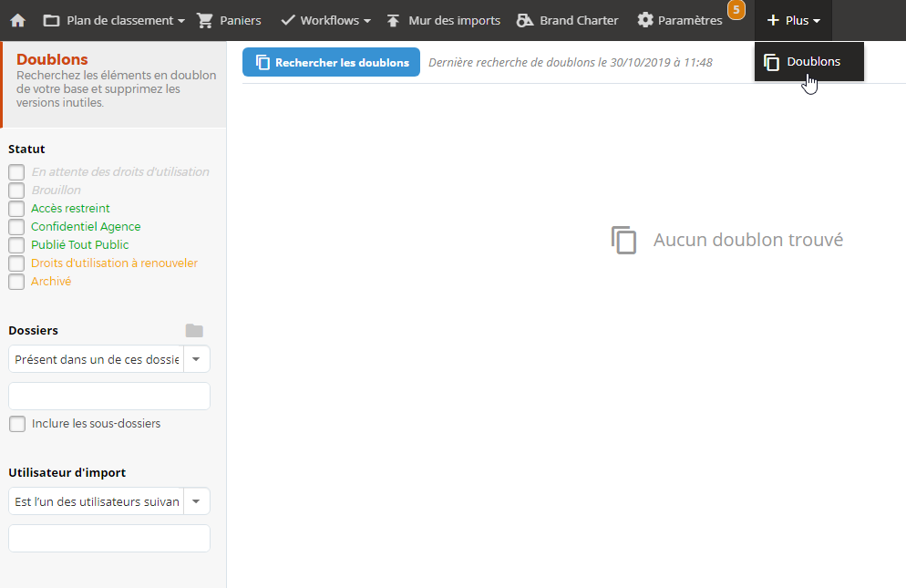Image resolution: width=906 pixels, height=588 pixels.
Task: Expand the Workflows menu caret
Action: pyautogui.click(x=367, y=21)
